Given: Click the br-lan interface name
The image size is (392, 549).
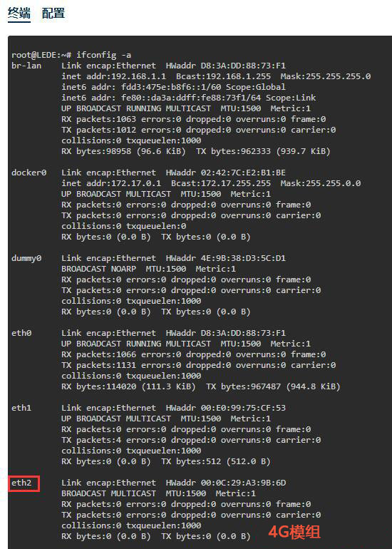Looking at the screenshot, I should (26, 66).
